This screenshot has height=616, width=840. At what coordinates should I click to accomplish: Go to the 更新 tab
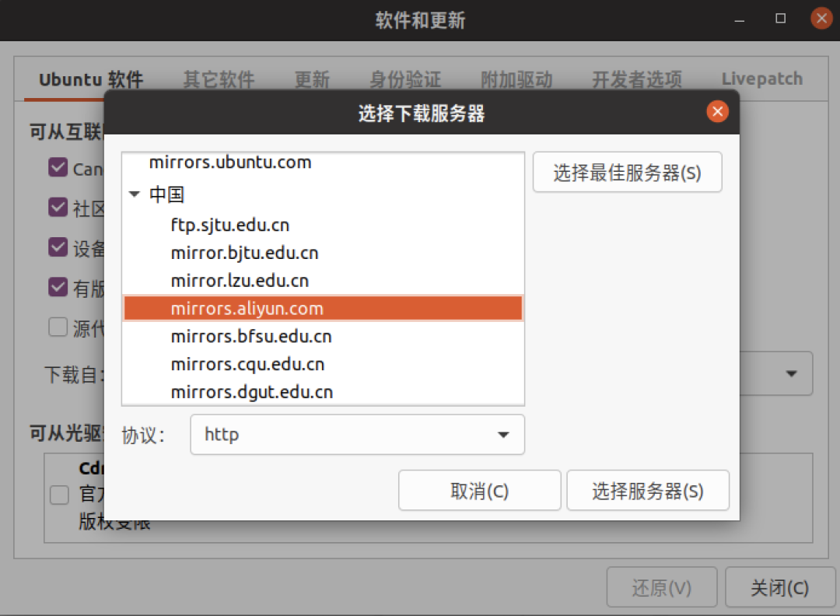click(312, 80)
